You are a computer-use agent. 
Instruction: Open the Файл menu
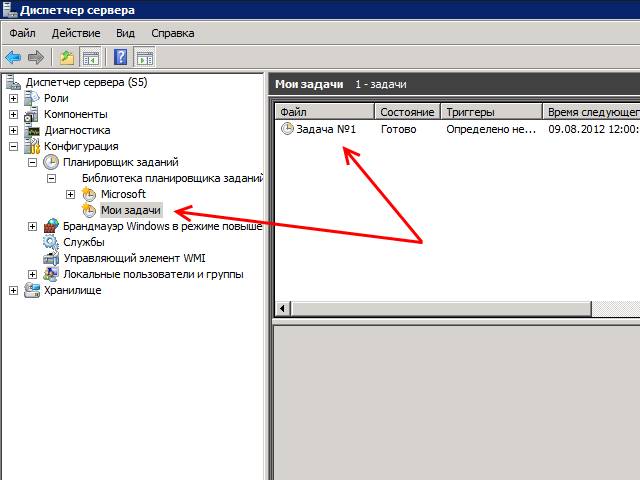pos(22,33)
